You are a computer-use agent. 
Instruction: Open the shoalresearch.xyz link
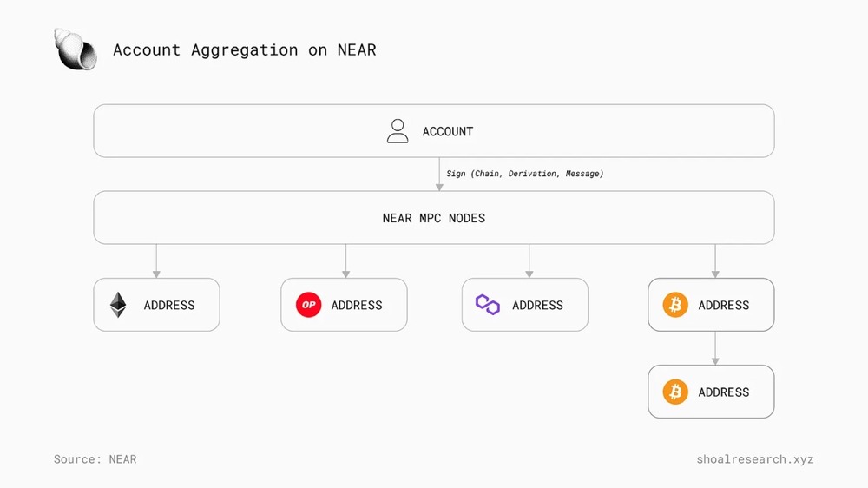(x=754, y=459)
